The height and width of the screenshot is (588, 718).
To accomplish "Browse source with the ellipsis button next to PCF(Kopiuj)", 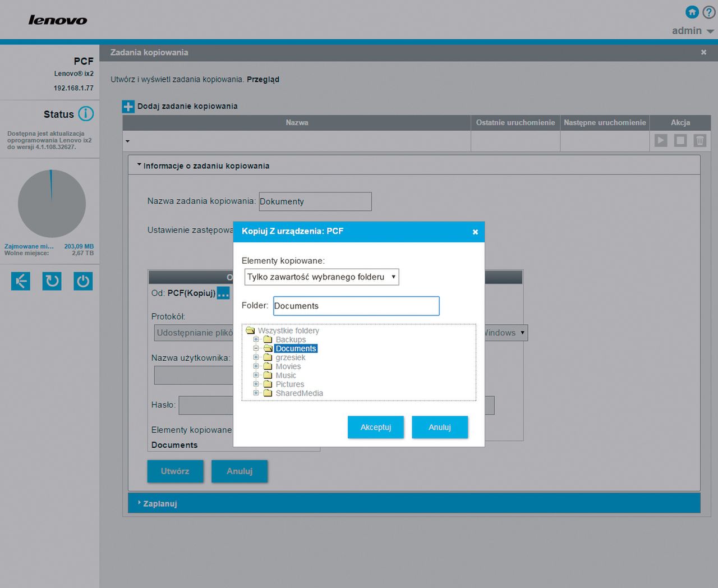I will point(223,293).
